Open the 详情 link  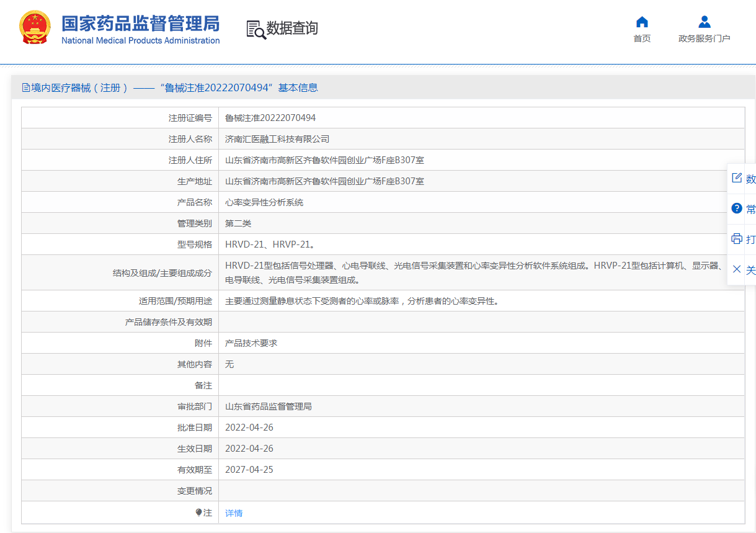coord(234,513)
